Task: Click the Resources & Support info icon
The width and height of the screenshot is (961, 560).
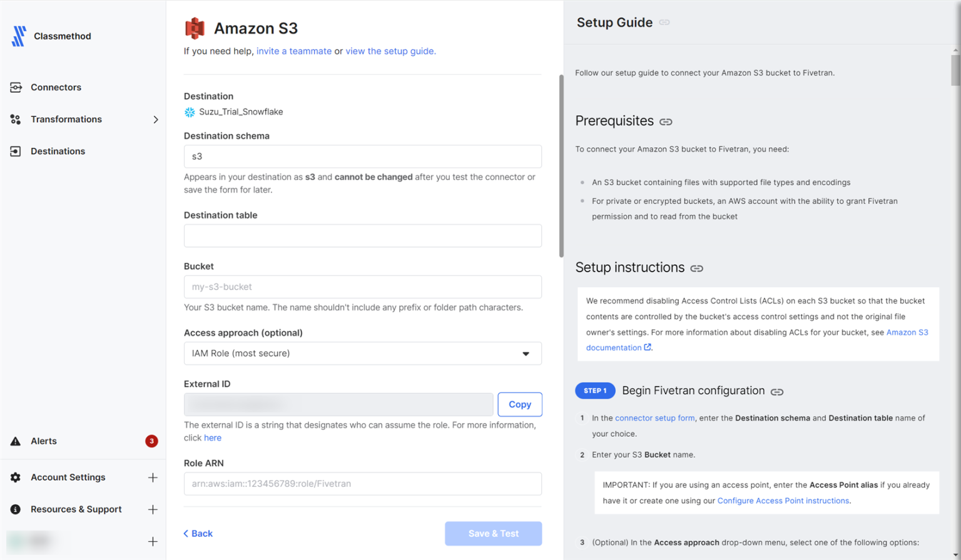Action: [x=16, y=509]
